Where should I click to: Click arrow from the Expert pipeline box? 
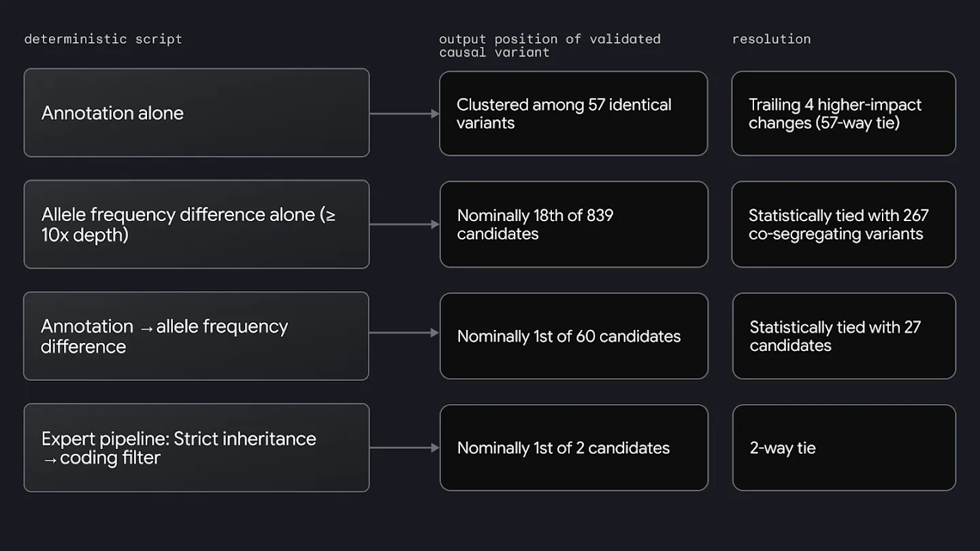click(x=404, y=448)
